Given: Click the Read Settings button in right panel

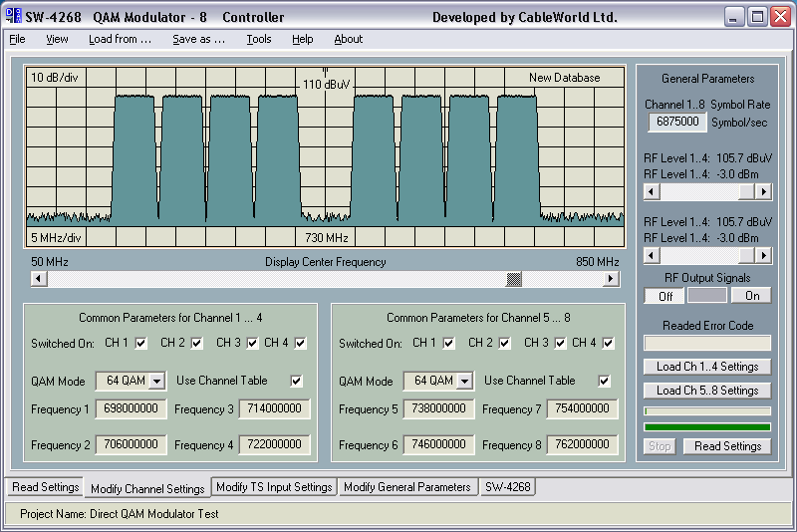Looking at the screenshot, I should (727, 446).
